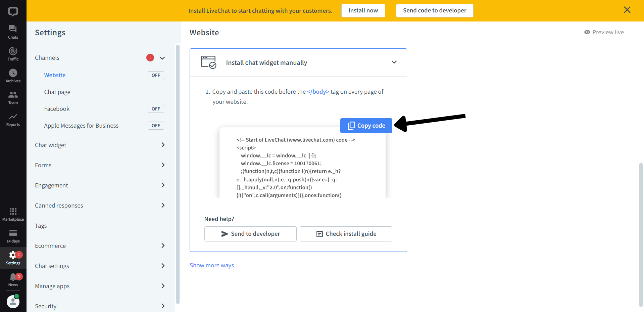Click the main page scrollbar
Image resolution: width=644 pixels, height=312 pixels.
pyautogui.click(x=641, y=234)
